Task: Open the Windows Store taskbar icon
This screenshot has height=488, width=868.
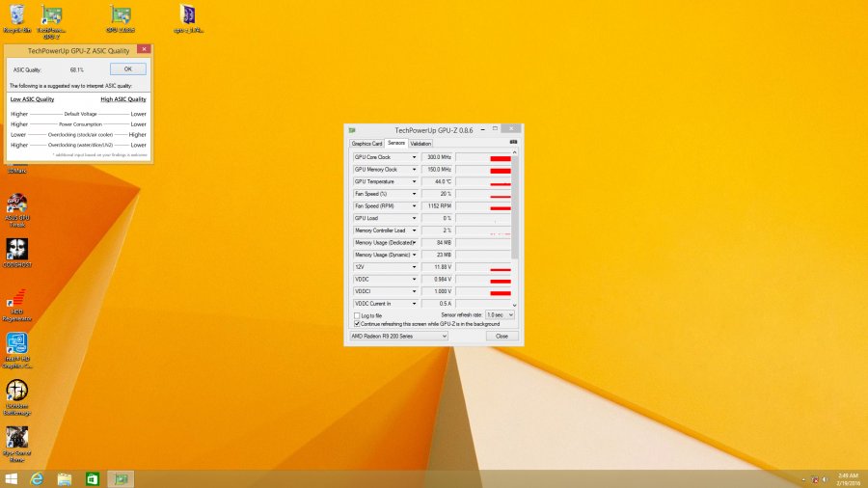Action: [x=93, y=478]
